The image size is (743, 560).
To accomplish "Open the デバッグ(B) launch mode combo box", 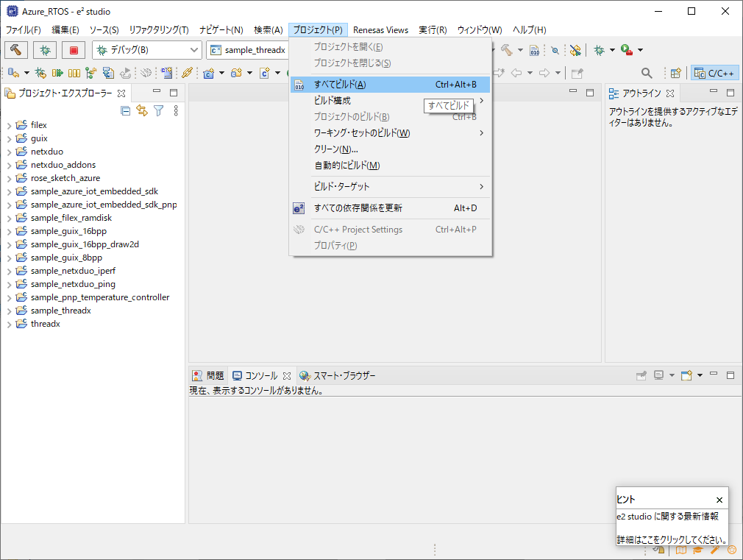I will point(147,50).
